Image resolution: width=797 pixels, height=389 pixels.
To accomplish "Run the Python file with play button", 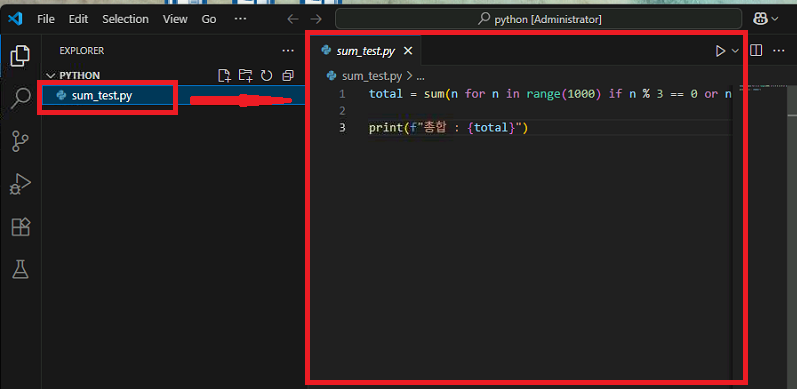I will click(720, 51).
